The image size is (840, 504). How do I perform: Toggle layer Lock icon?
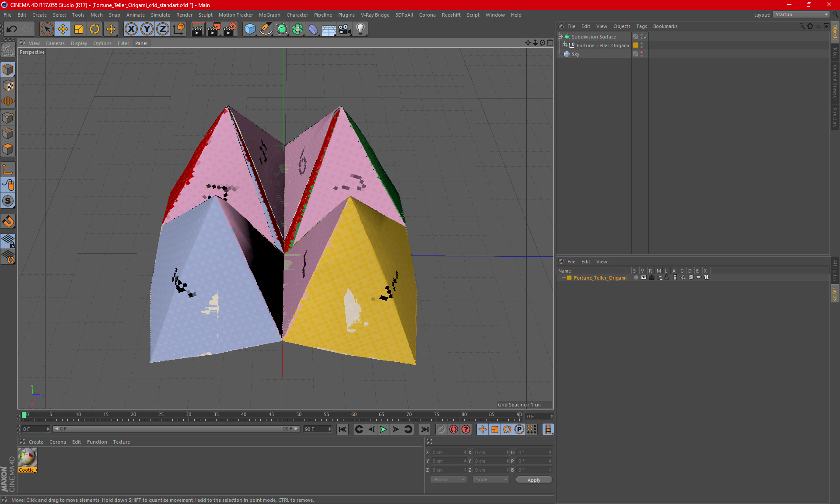[667, 278]
